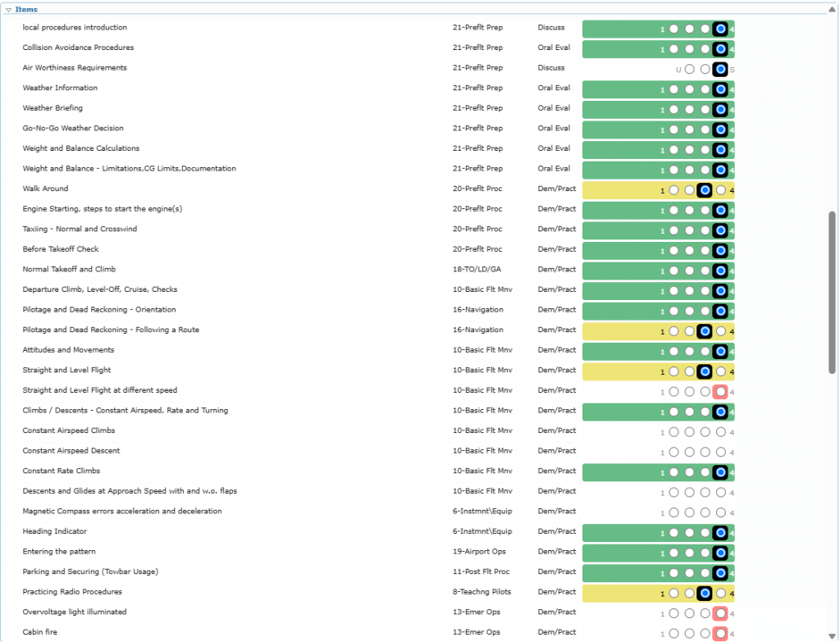Select grade 1 for Constant Airspeed Climbs
Image resolution: width=840 pixels, height=642 pixels.
click(x=674, y=432)
